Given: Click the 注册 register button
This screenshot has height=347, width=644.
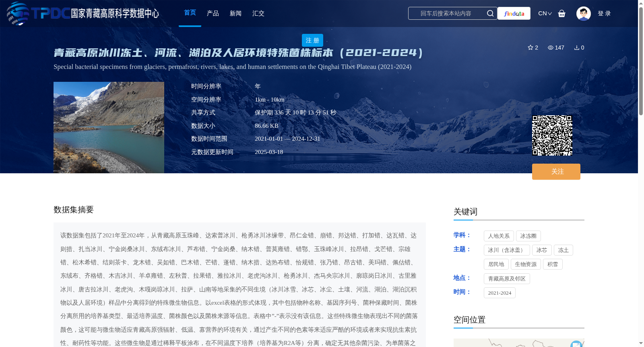Looking at the screenshot, I should [x=312, y=40].
